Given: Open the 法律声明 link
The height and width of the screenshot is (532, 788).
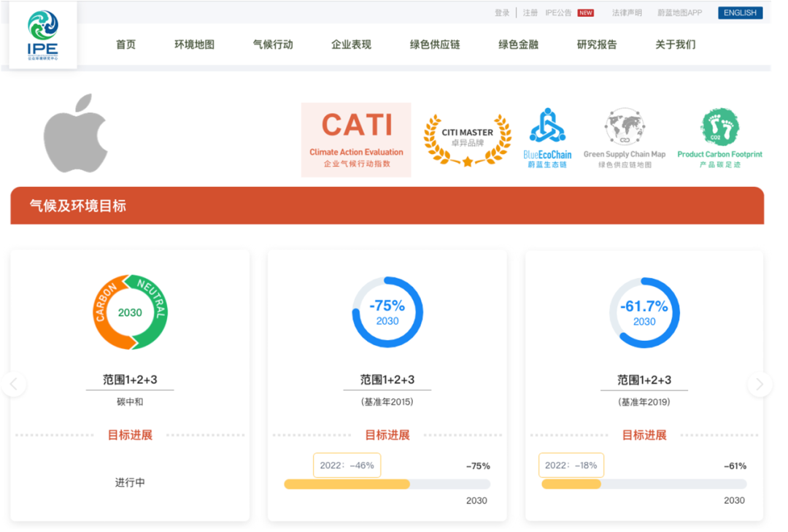Looking at the screenshot, I should coord(627,12).
